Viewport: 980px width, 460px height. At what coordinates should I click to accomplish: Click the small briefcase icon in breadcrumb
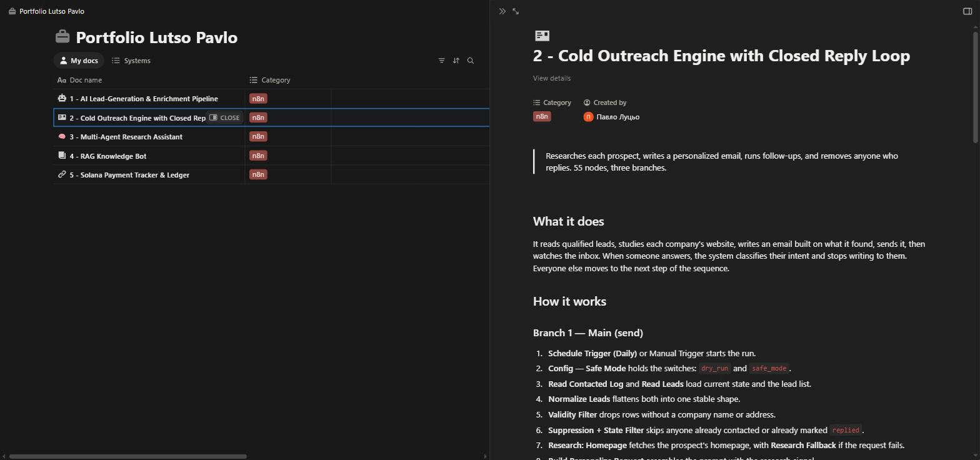tap(12, 11)
